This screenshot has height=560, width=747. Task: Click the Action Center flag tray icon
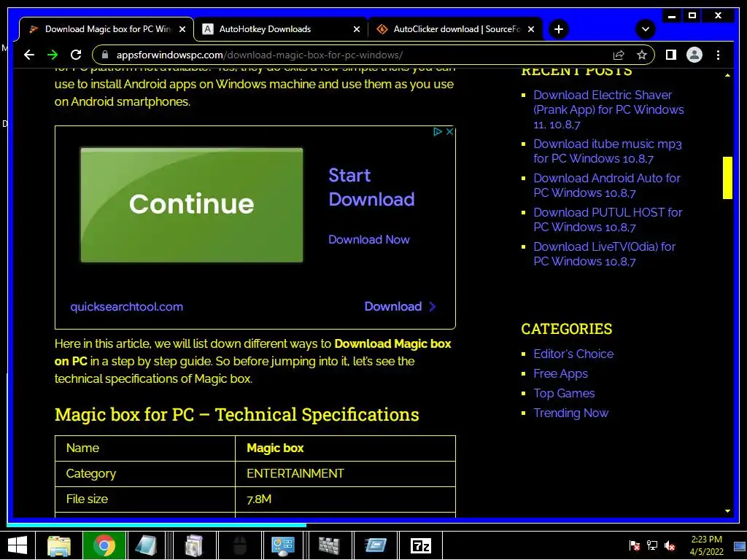[635, 545]
